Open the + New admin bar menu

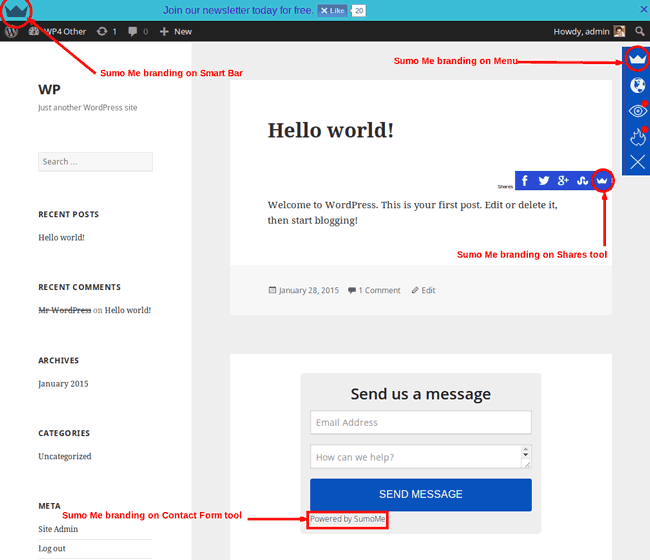(x=175, y=32)
